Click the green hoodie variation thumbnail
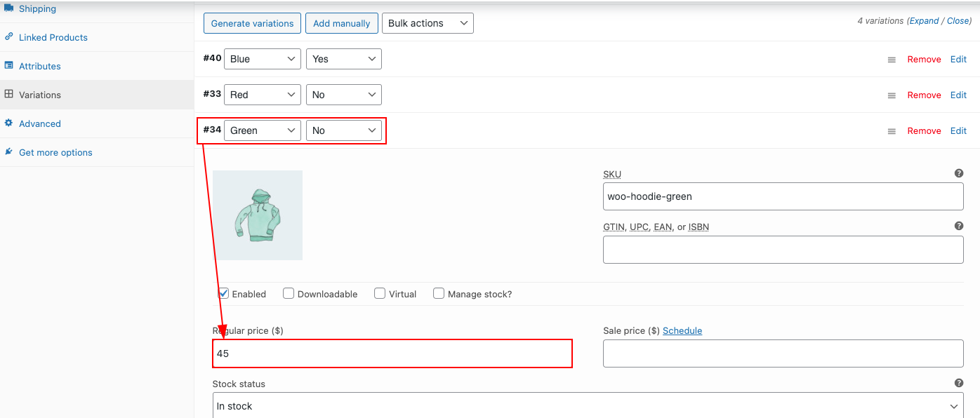The width and height of the screenshot is (980, 418). tap(258, 215)
